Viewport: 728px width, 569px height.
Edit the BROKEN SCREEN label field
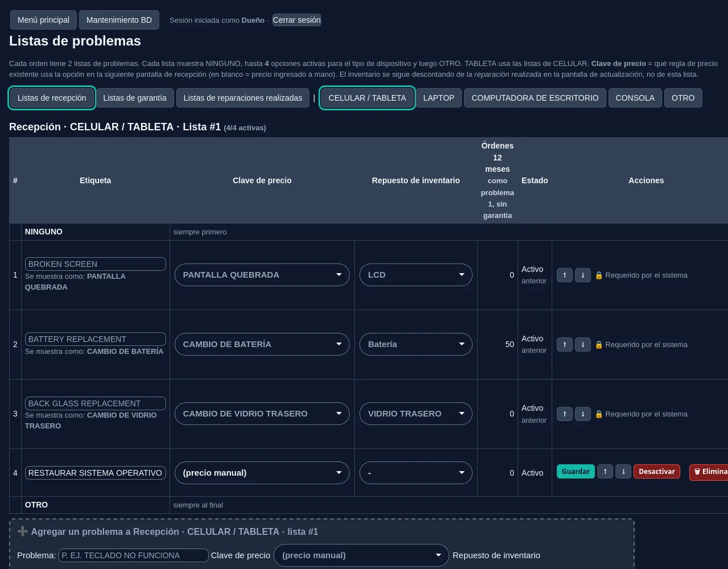click(x=96, y=264)
